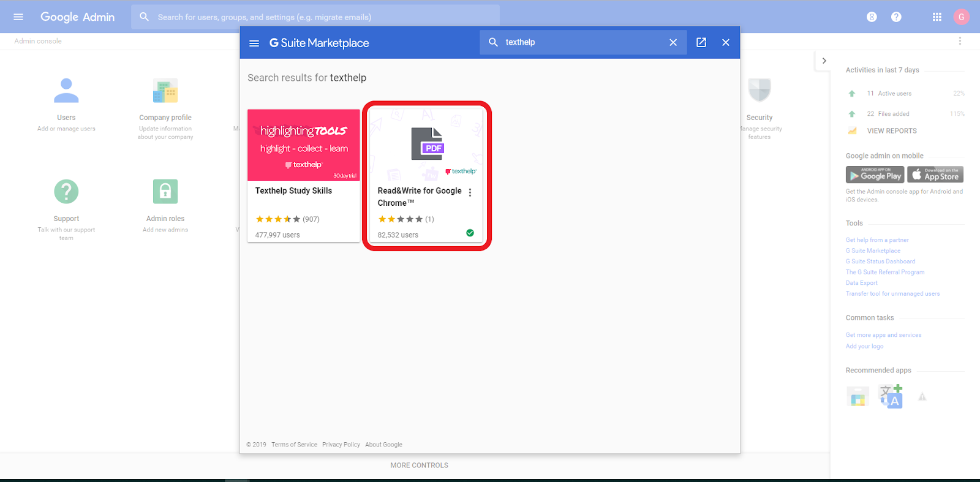Open The G Suite Referral Program link
980x482 pixels.
pos(885,272)
